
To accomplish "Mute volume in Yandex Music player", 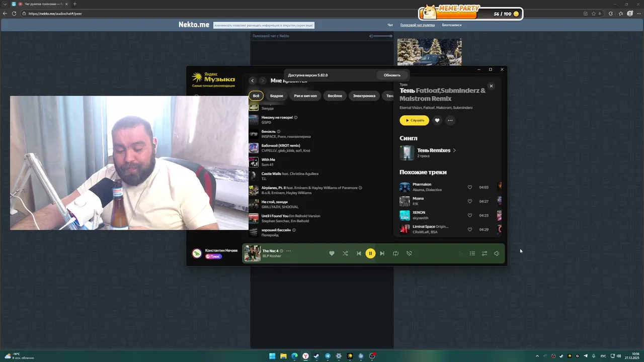I will 497,253.
